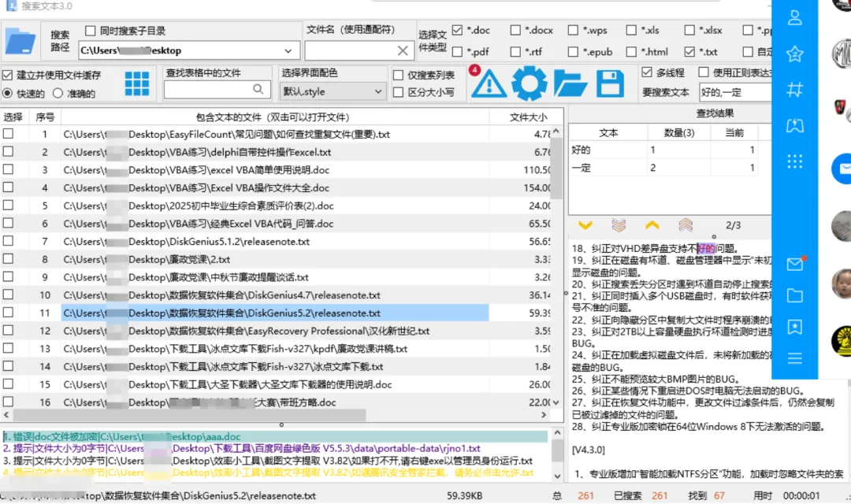Uncheck the *.doc file type

(x=457, y=30)
